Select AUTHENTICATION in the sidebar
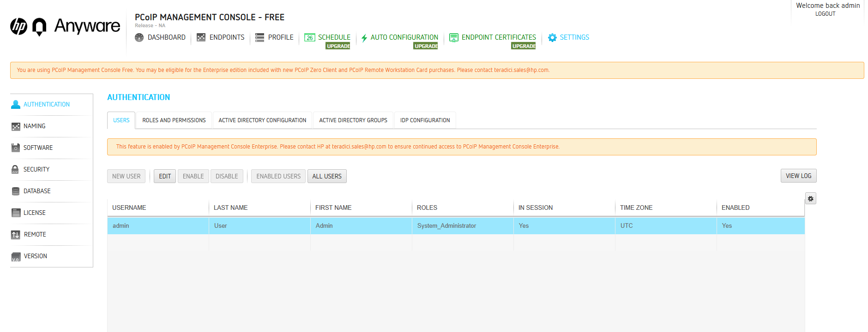 (47, 105)
